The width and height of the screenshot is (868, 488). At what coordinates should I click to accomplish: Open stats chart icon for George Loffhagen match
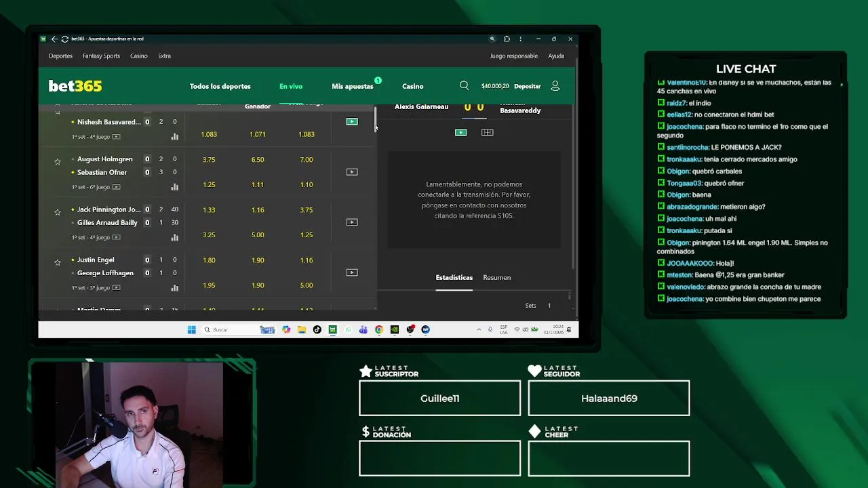(x=174, y=287)
